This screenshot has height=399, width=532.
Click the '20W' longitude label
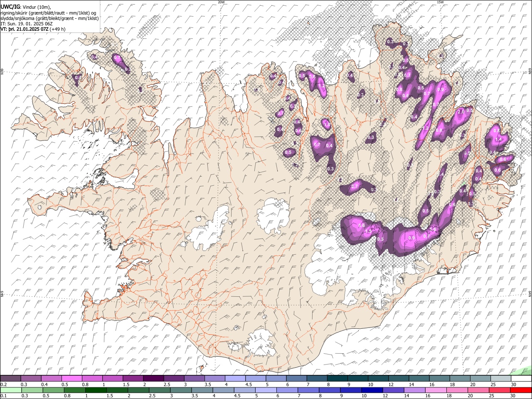pos(221,2)
